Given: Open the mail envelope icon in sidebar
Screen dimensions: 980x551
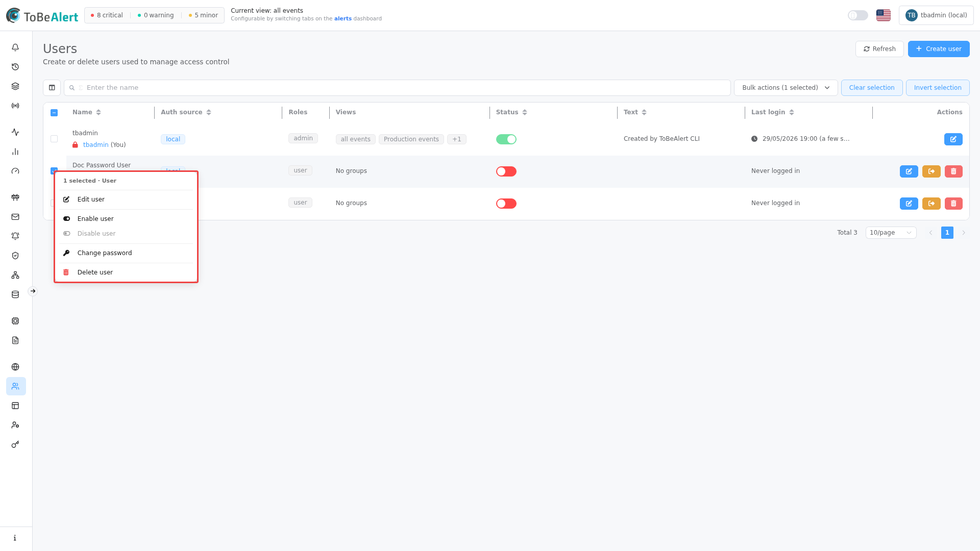Looking at the screenshot, I should [15, 217].
